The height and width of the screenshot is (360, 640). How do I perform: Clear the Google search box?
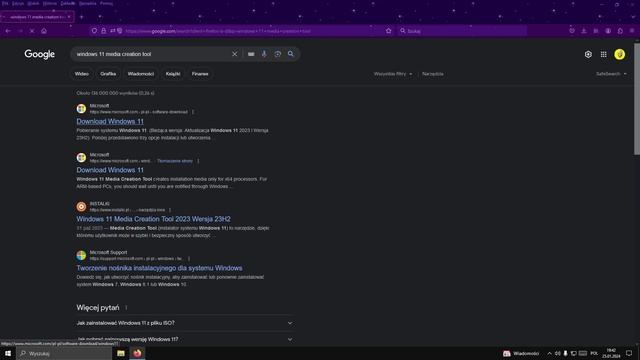(x=235, y=54)
